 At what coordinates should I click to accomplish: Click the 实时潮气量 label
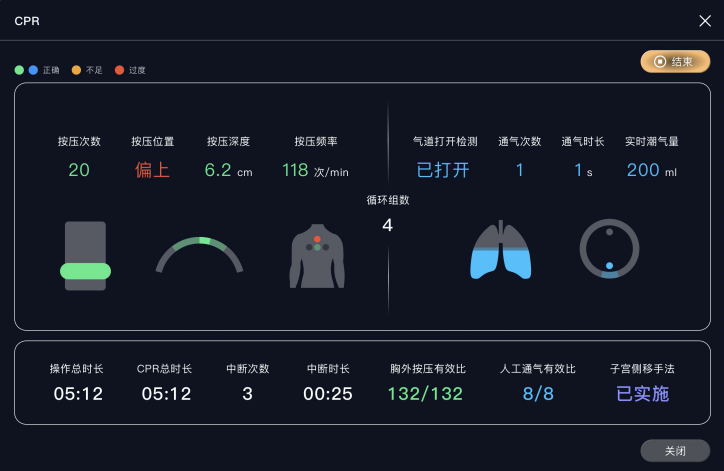652,141
